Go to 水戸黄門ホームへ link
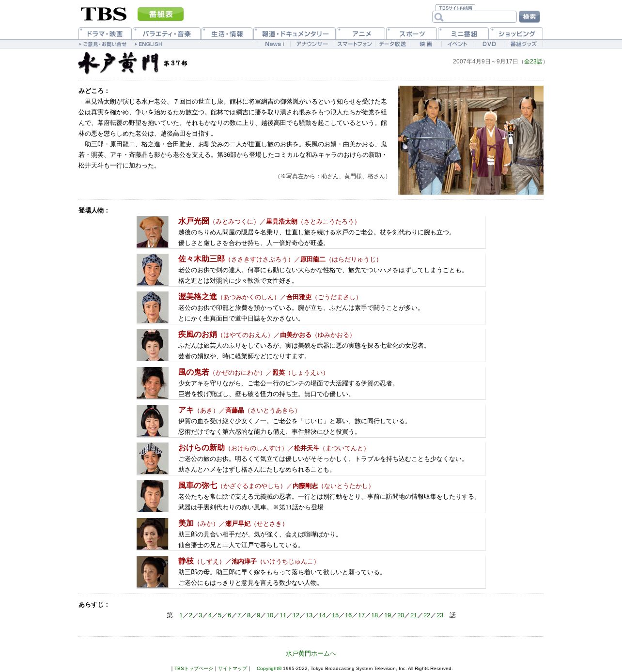Image resolution: width=622 pixels, height=672 pixels. pyautogui.click(x=311, y=654)
